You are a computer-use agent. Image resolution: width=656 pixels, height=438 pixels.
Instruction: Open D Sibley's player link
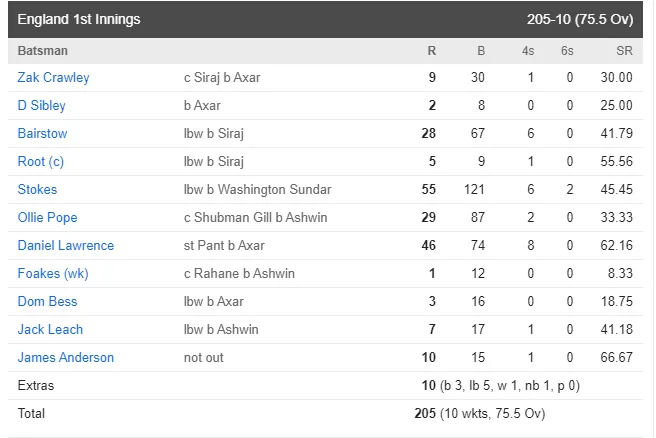pyautogui.click(x=41, y=105)
